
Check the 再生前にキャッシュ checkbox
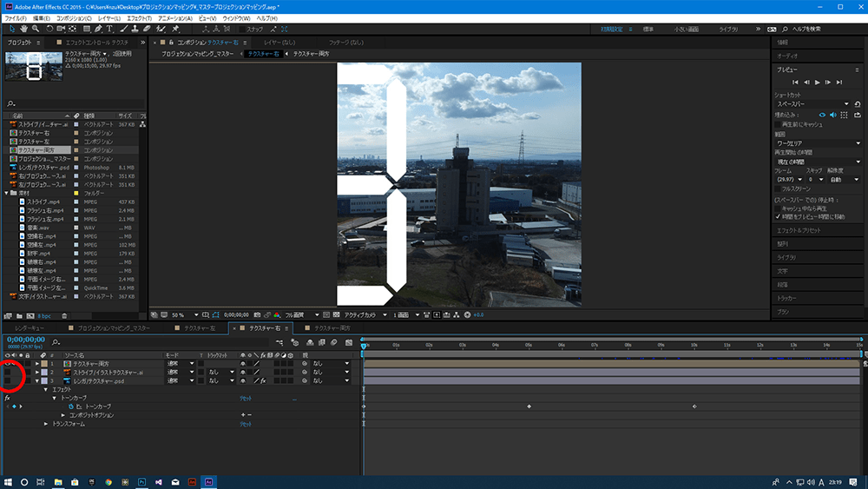778,124
